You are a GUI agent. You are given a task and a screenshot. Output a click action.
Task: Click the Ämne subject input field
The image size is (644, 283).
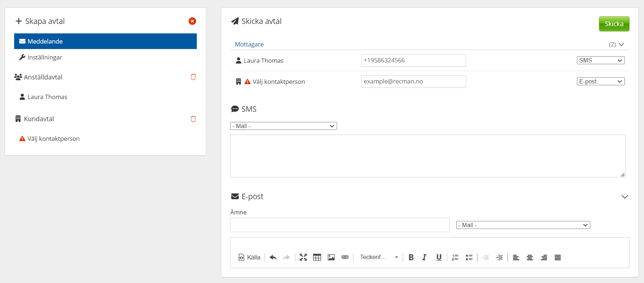click(340, 225)
